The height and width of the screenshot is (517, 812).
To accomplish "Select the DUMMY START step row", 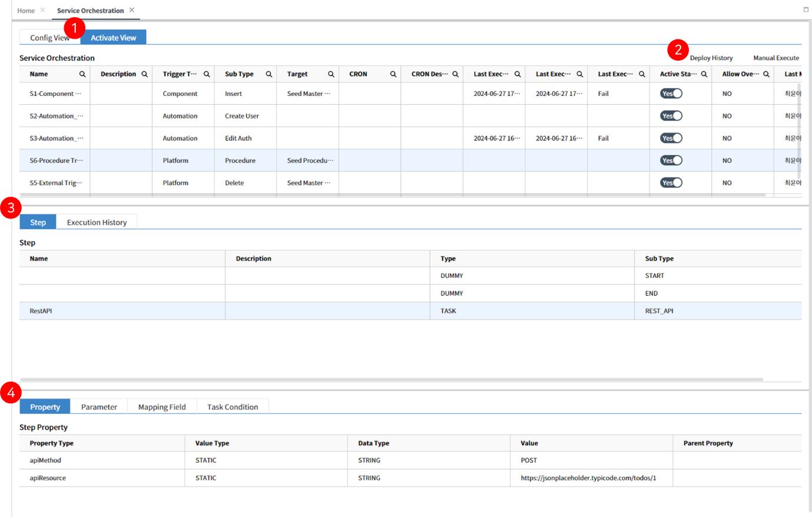I will click(x=410, y=276).
